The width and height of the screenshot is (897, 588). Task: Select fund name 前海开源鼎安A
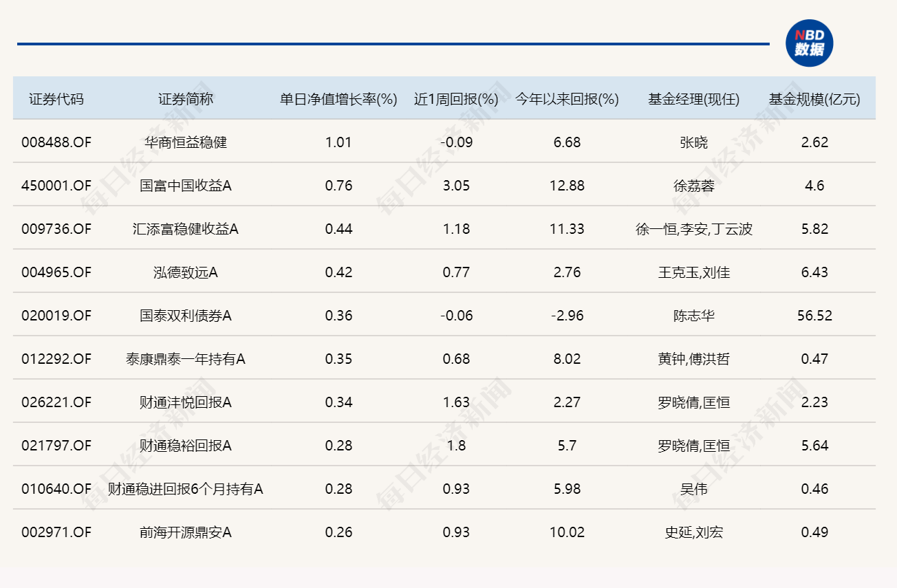click(x=186, y=532)
